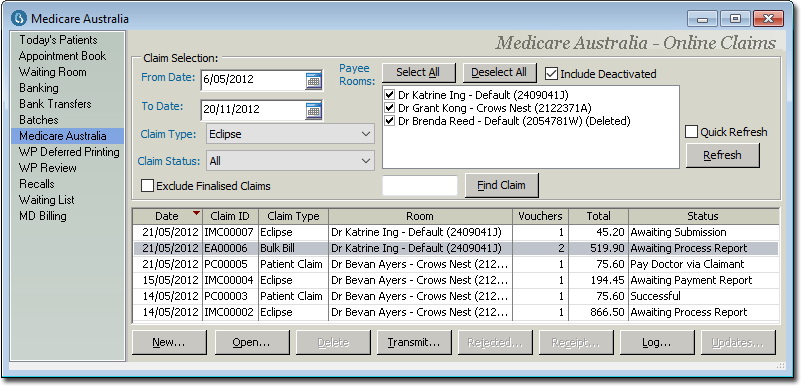Enable Quick Refresh checkbox
Image resolution: width=801 pixels, height=386 pixels.
[692, 132]
